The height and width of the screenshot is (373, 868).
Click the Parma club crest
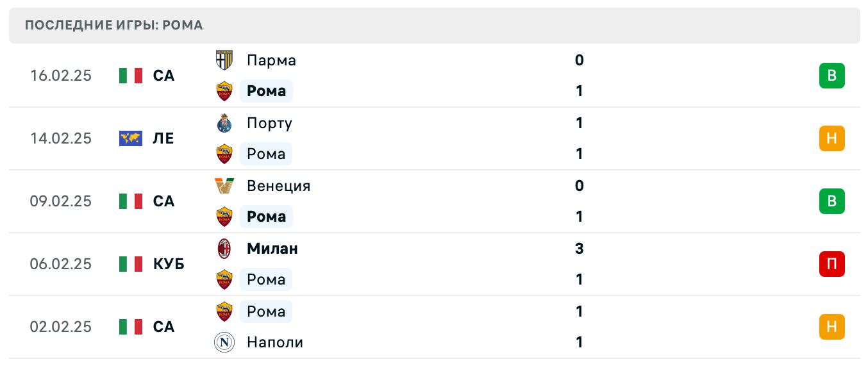(x=225, y=60)
